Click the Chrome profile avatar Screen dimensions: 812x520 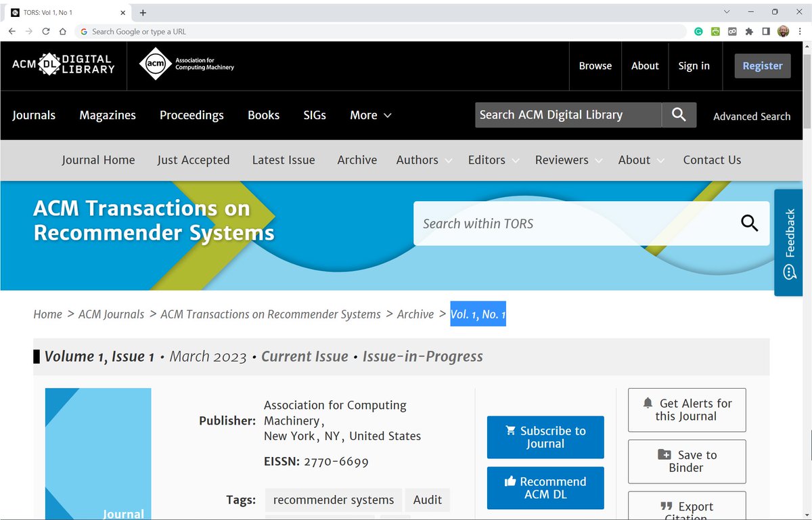[783, 31]
